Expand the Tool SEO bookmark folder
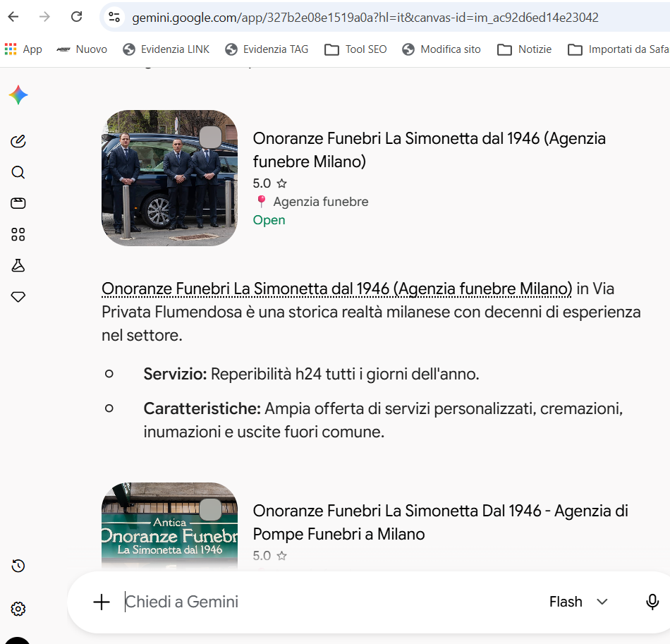 pyautogui.click(x=355, y=49)
